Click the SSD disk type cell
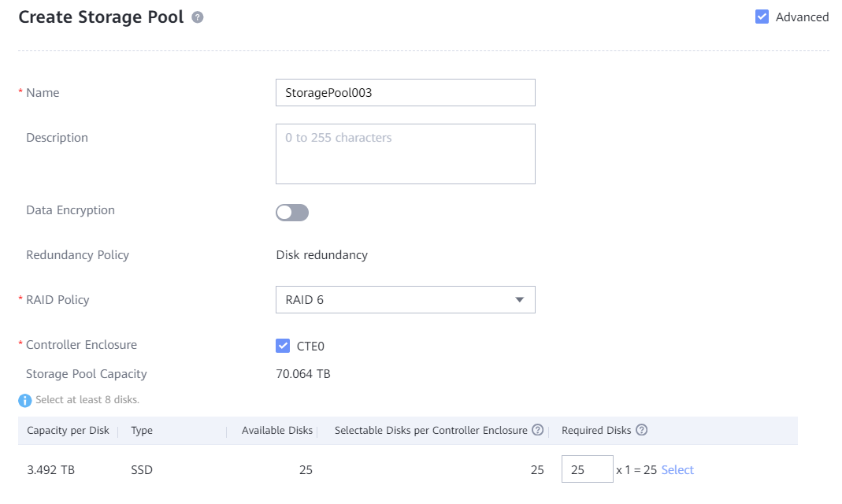 (x=142, y=470)
